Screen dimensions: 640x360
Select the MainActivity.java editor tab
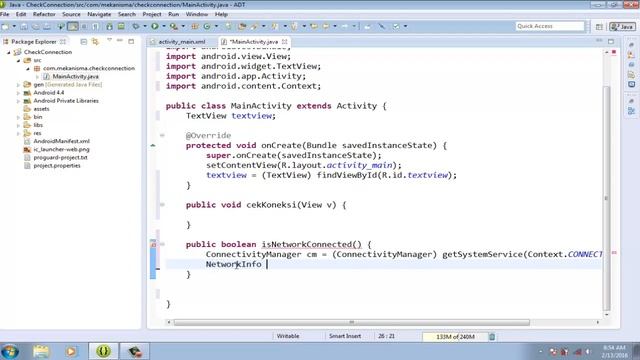coord(254,42)
